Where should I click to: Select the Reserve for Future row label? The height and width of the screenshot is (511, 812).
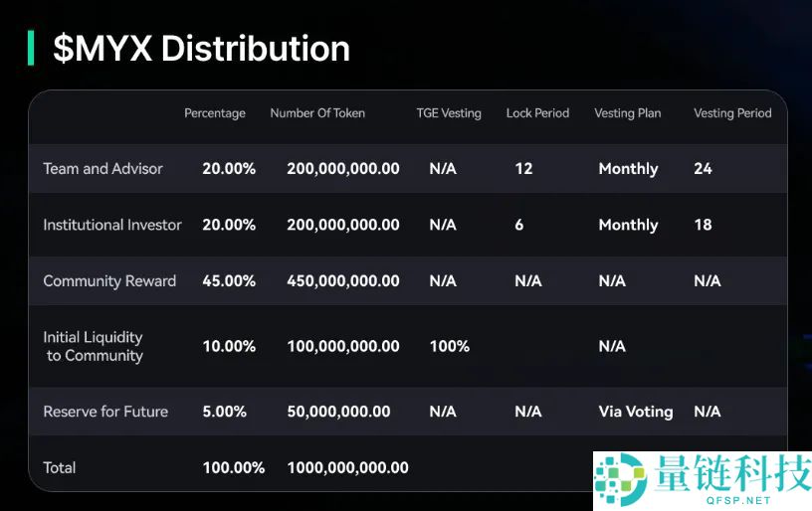pos(105,412)
